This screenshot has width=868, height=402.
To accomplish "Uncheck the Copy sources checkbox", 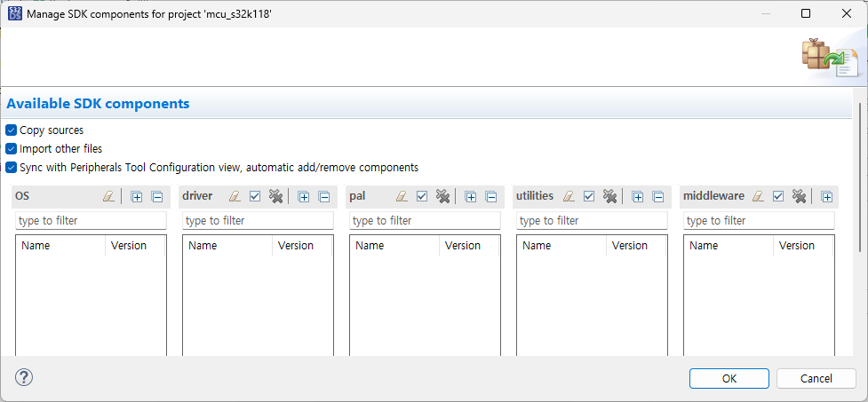I will [12, 130].
